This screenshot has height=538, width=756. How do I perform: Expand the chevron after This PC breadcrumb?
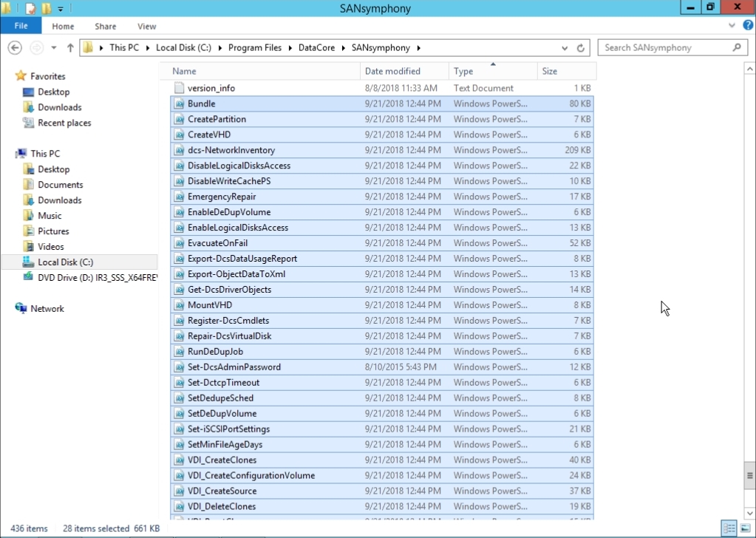tap(147, 48)
